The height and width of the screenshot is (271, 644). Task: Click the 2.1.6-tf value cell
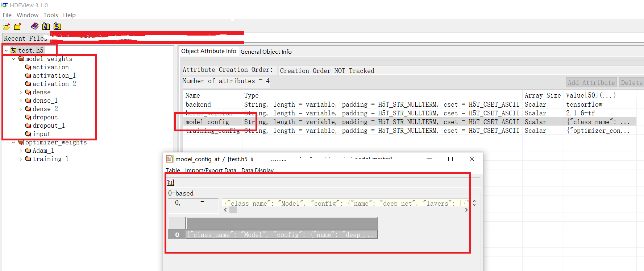[580, 113]
